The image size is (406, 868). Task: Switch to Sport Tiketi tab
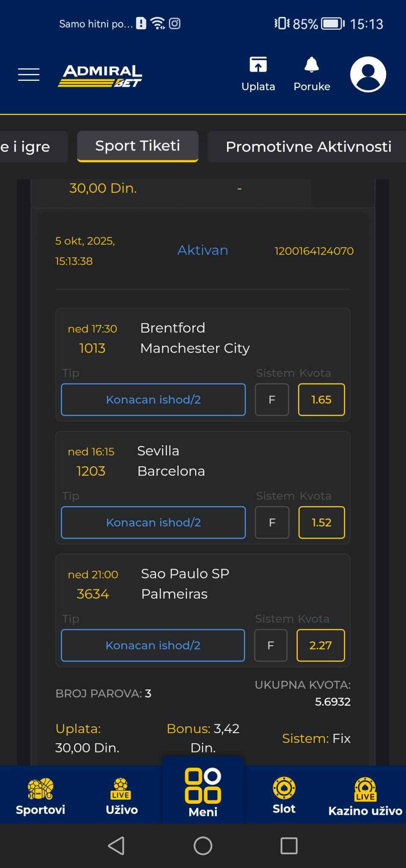click(x=138, y=146)
